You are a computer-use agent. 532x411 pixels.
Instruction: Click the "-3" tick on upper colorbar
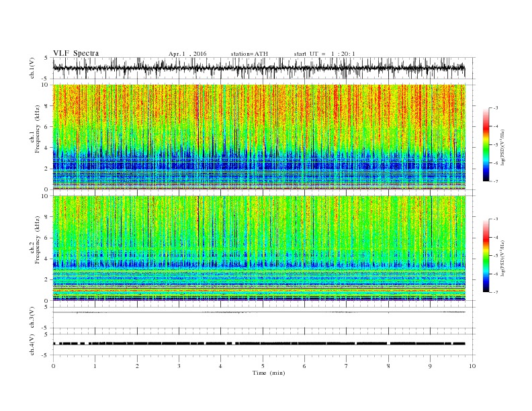point(495,108)
